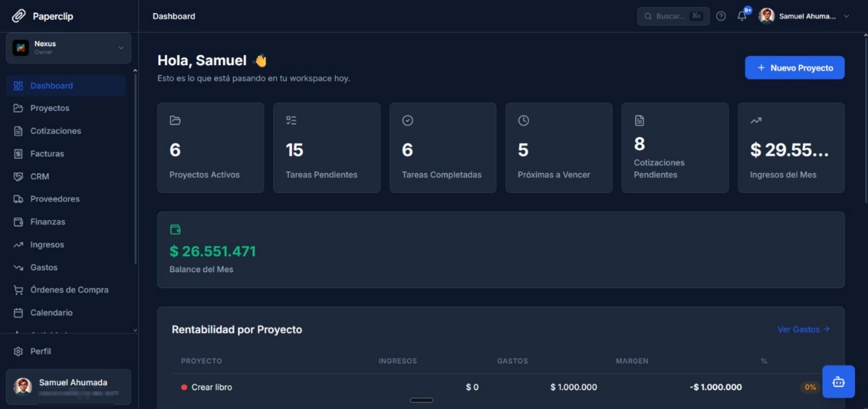Image resolution: width=868 pixels, height=409 pixels.
Task: Click the CRM handshake icon in sidebar
Action: (x=18, y=177)
